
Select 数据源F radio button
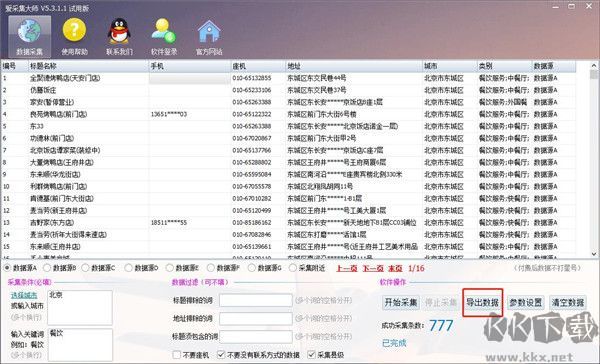(x=210, y=268)
